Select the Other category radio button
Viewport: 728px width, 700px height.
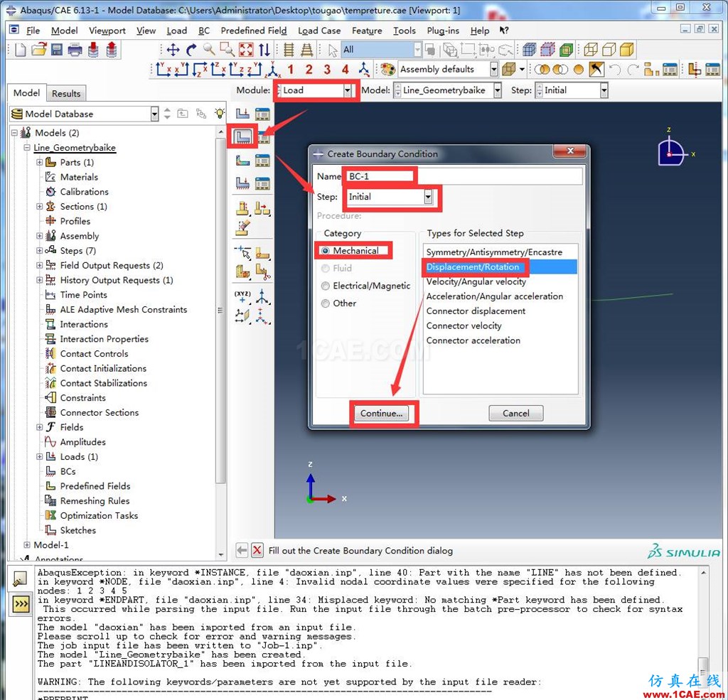click(326, 303)
